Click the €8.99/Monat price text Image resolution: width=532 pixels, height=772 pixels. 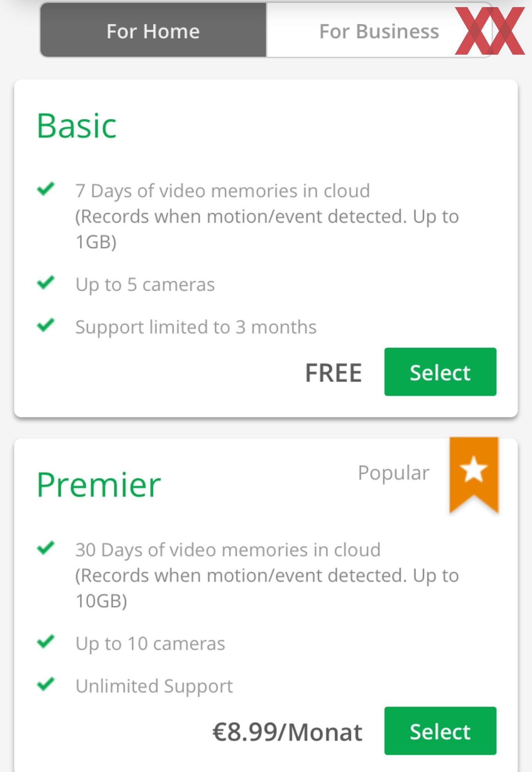coord(287,732)
